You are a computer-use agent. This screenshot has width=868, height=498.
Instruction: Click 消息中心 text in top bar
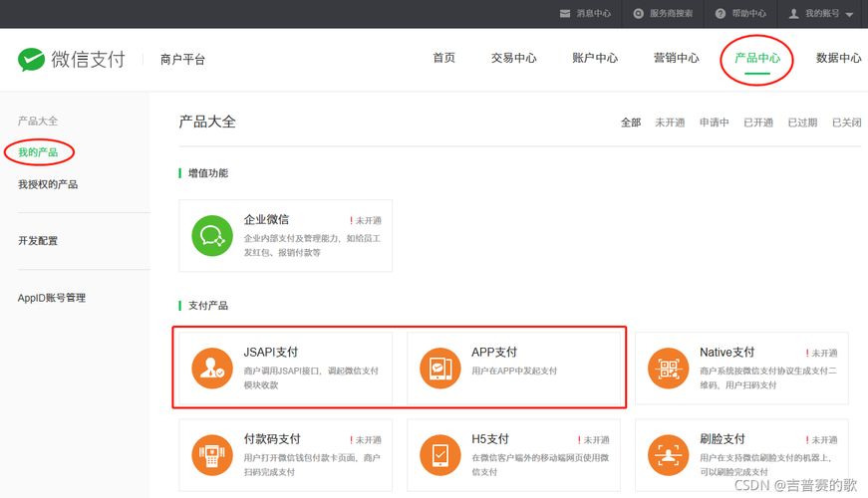[x=593, y=13]
